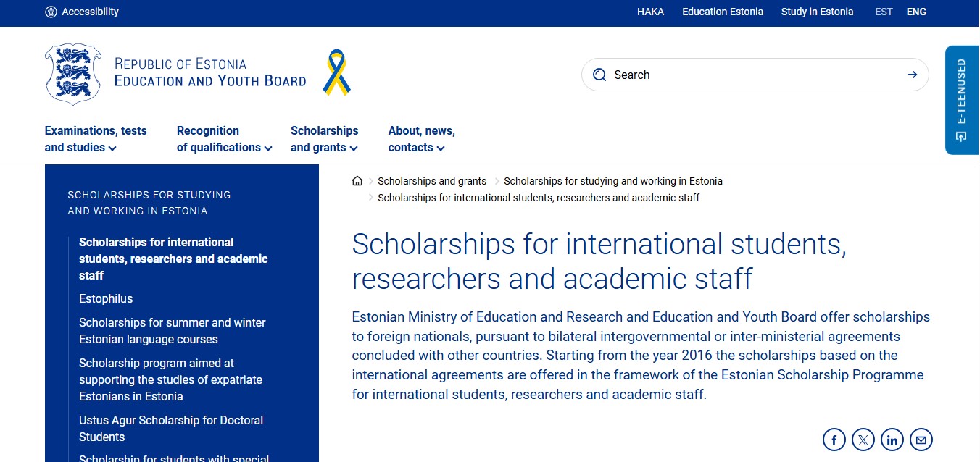Select ENG language option
This screenshot has width=980, height=462.
(x=916, y=12)
